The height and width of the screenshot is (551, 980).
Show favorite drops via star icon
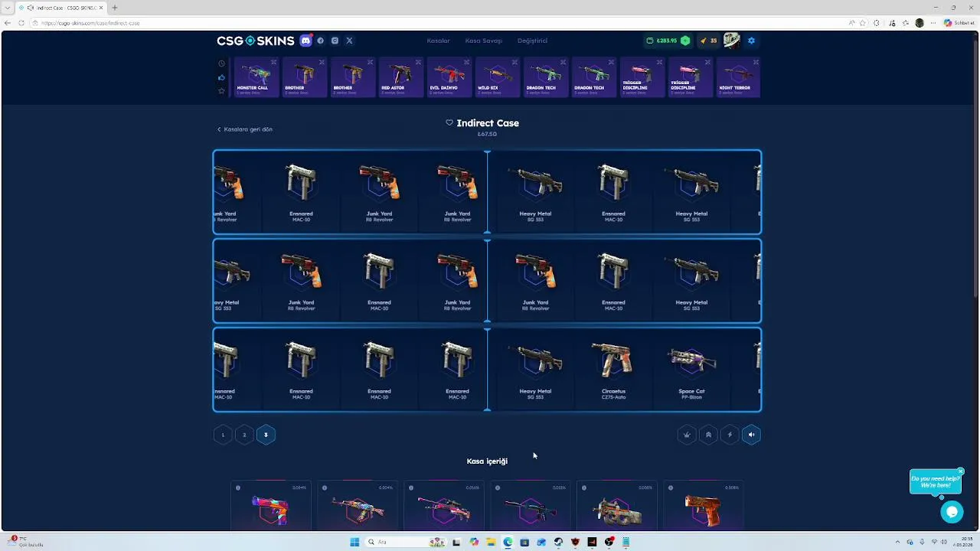(221, 91)
